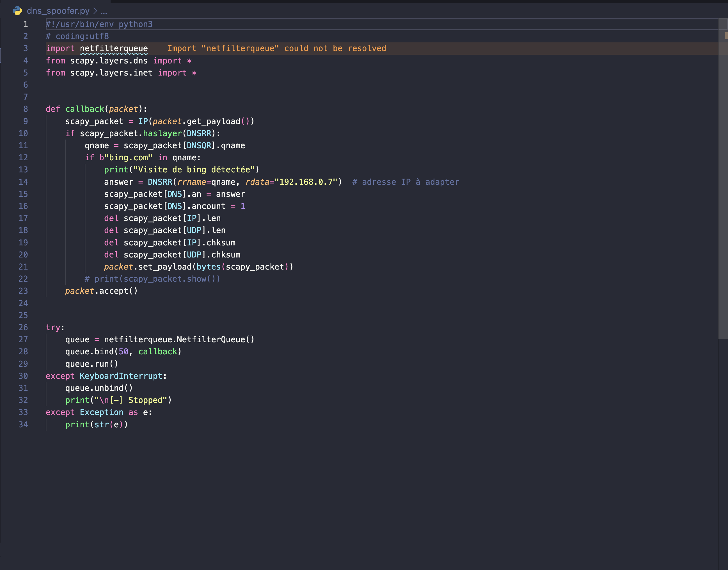The width and height of the screenshot is (728, 570).
Task: Click the Python file icon in breadcrumb
Action: pos(17,11)
